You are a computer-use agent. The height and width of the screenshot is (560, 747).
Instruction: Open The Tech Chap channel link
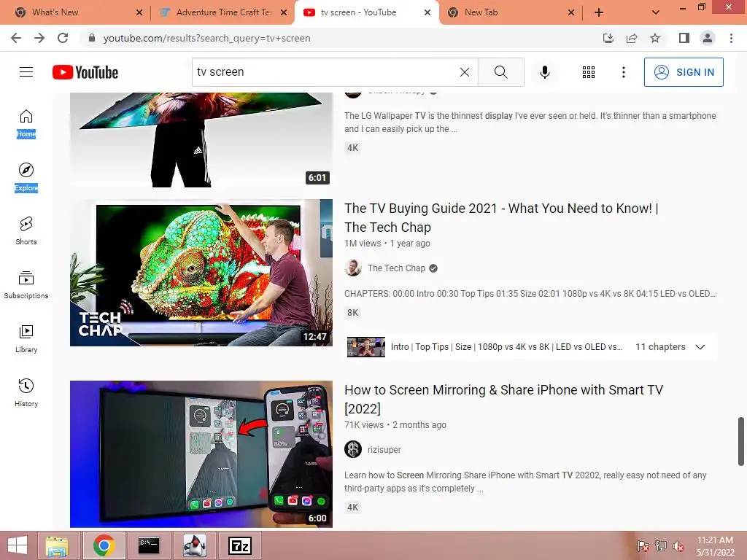point(396,268)
